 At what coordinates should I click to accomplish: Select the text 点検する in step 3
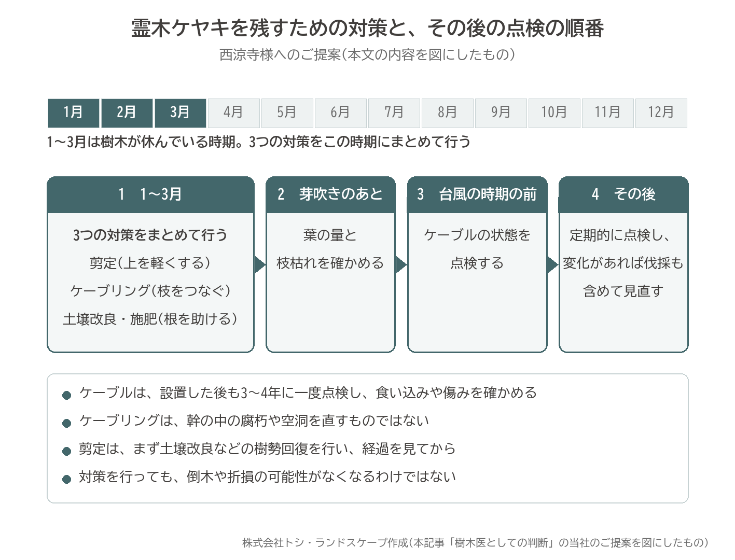[x=477, y=263]
